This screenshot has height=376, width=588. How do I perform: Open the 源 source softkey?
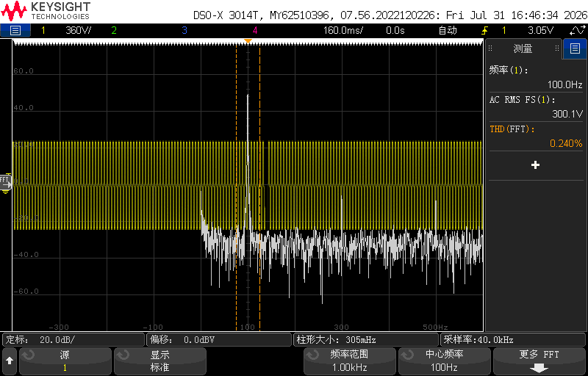[65, 361]
